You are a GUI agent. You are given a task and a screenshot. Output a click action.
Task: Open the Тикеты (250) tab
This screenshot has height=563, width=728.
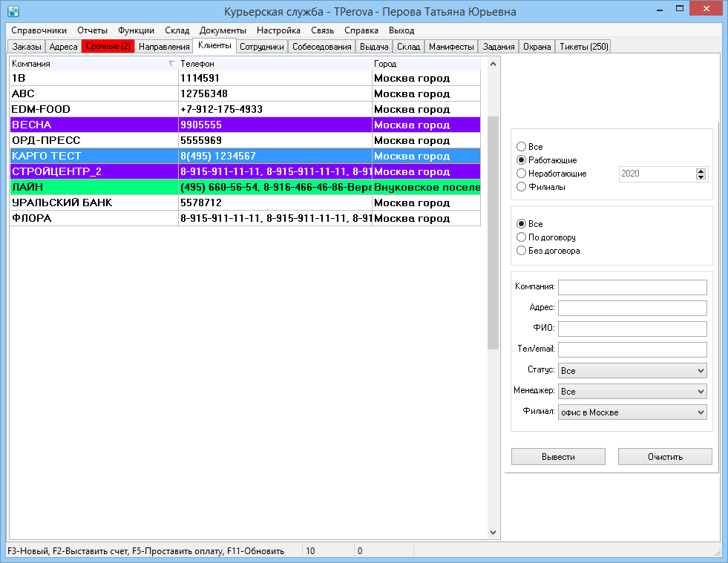(x=583, y=47)
